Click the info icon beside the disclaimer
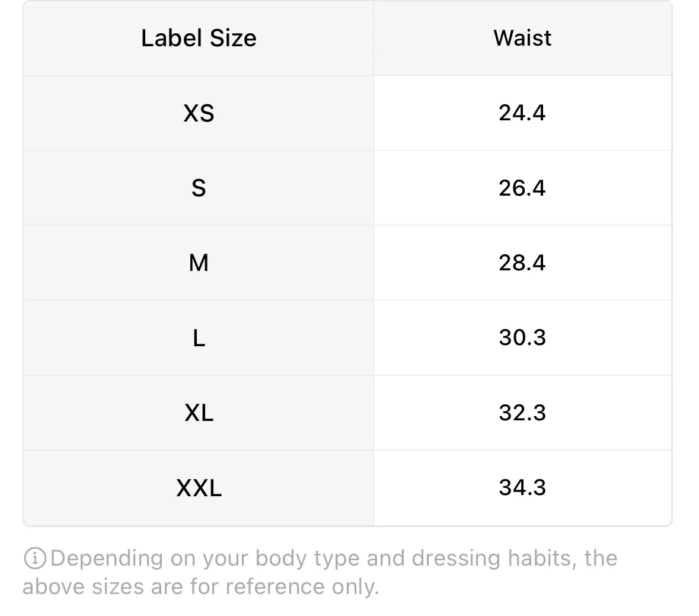The image size is (699, 616). click(35, 558)
